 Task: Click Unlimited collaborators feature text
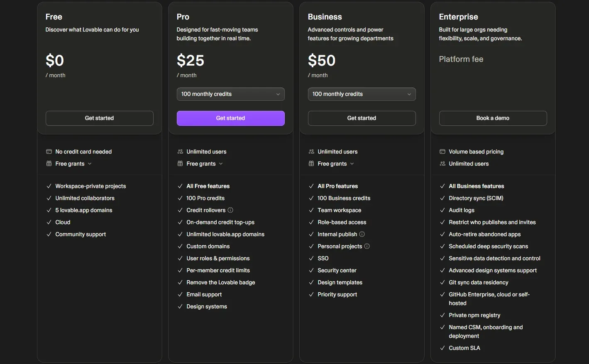point(85,198)
